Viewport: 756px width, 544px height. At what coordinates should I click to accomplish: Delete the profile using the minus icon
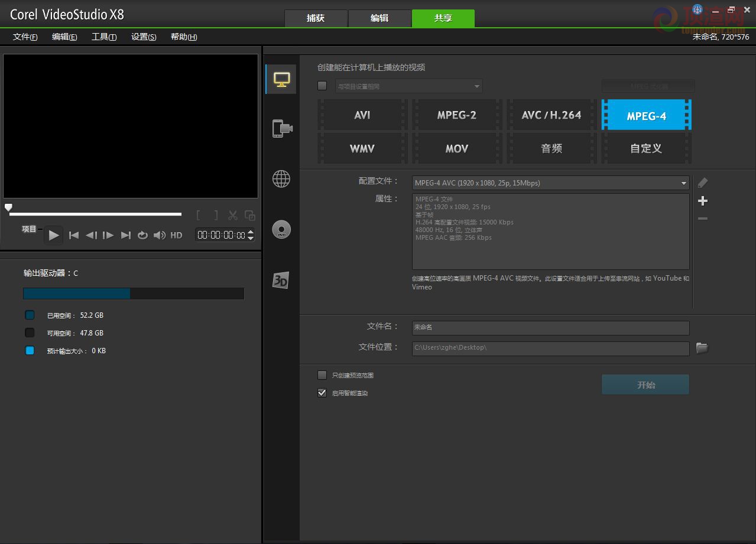tap(702, 219)
